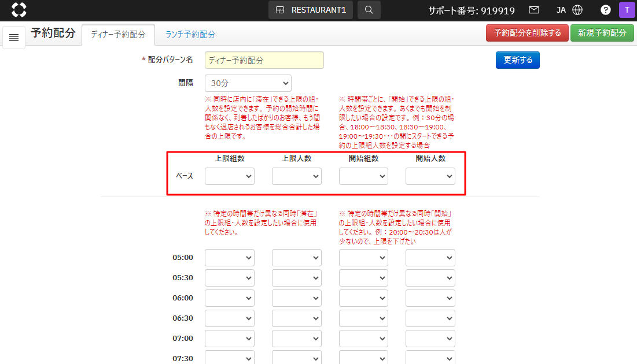637x364 pixels.
Task: Click the 予約配分 page title
Action: (53, 34)
